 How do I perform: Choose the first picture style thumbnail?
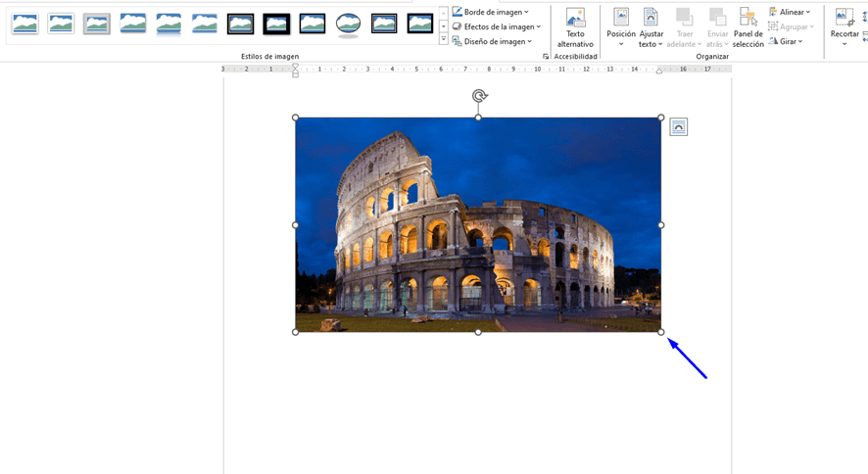[25, 24]
